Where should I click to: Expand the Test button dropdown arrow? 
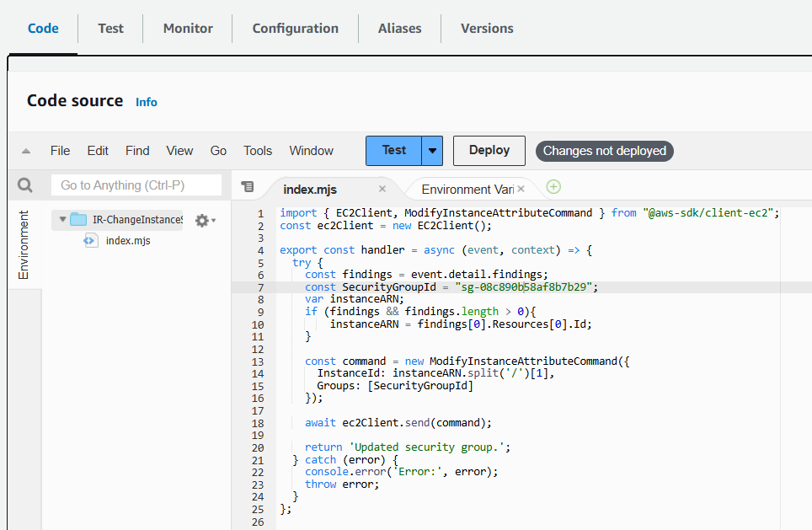tap(432, 151)
